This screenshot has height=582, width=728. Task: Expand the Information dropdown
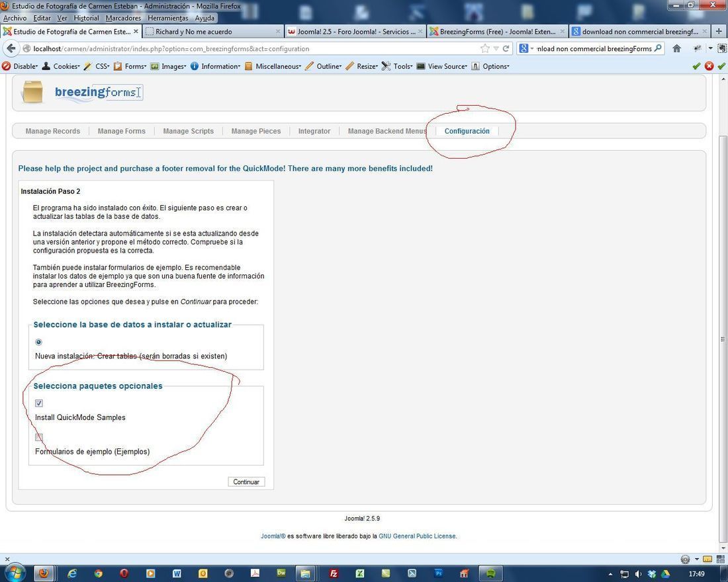[x=216, y=66]
